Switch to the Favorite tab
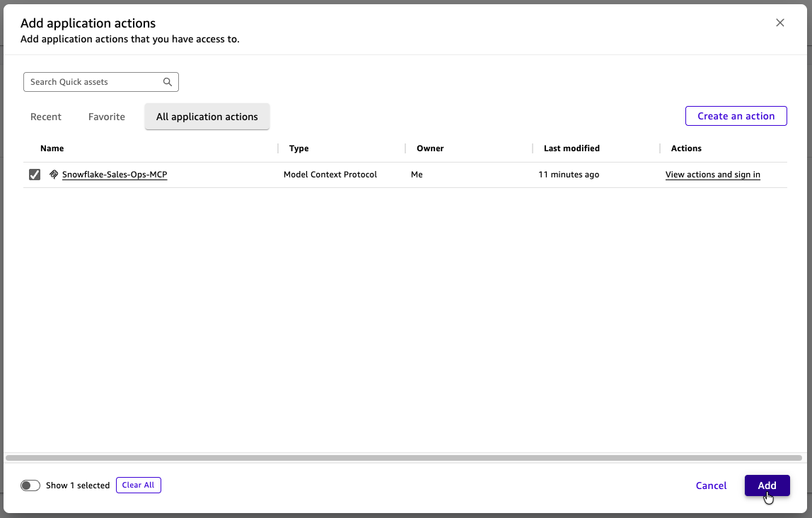The width and height of the screenshot is (812, 518). click(x=107, y=117)
